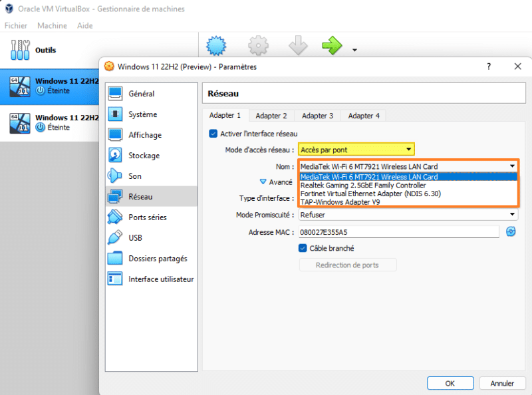Viewport: 532px width, 395px height.
Task: Select the Système chip icon
Action: [x=116, y=114]
